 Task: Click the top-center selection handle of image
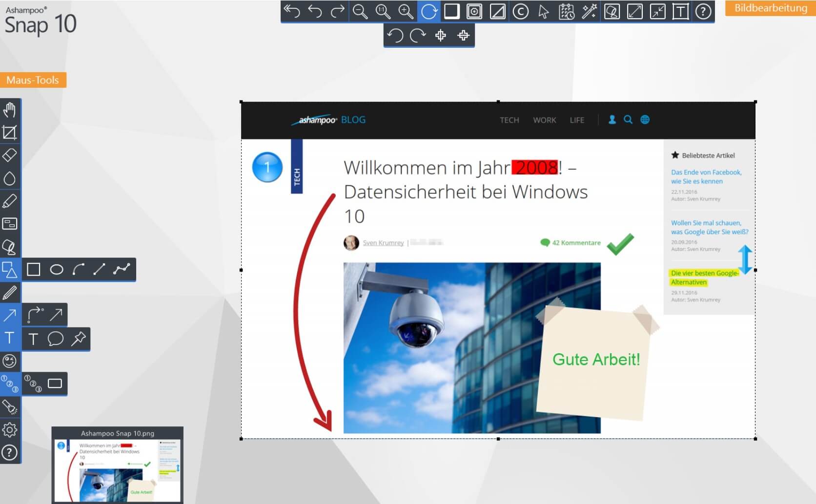pyautogui.click(x=498, y=101)
